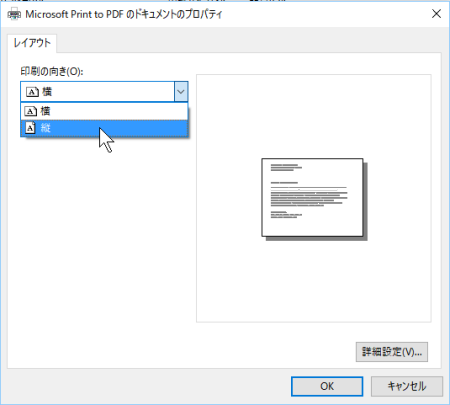Click the printer icon in the title bar
The image size is (450, 405).
click(14, 14)
